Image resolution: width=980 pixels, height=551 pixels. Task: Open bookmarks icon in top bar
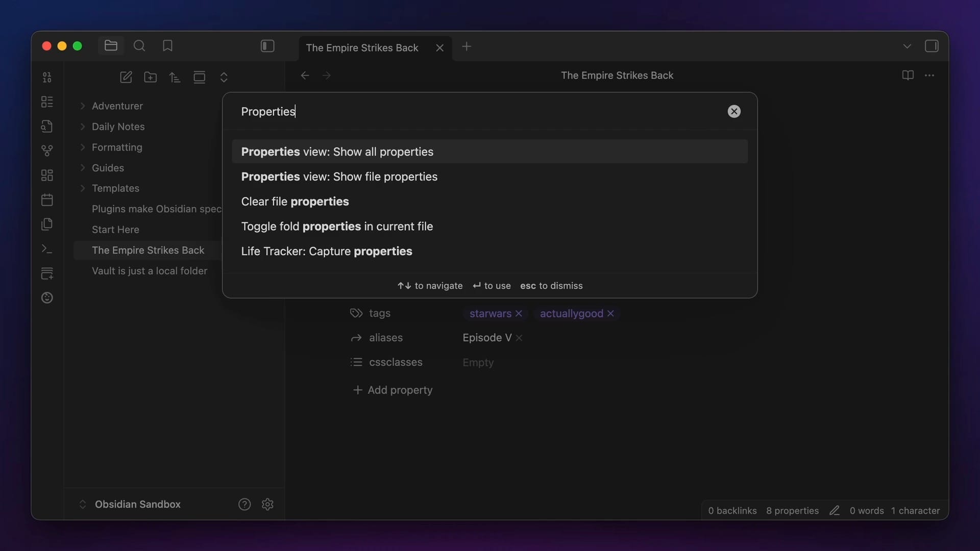click(x=167, y=46)
